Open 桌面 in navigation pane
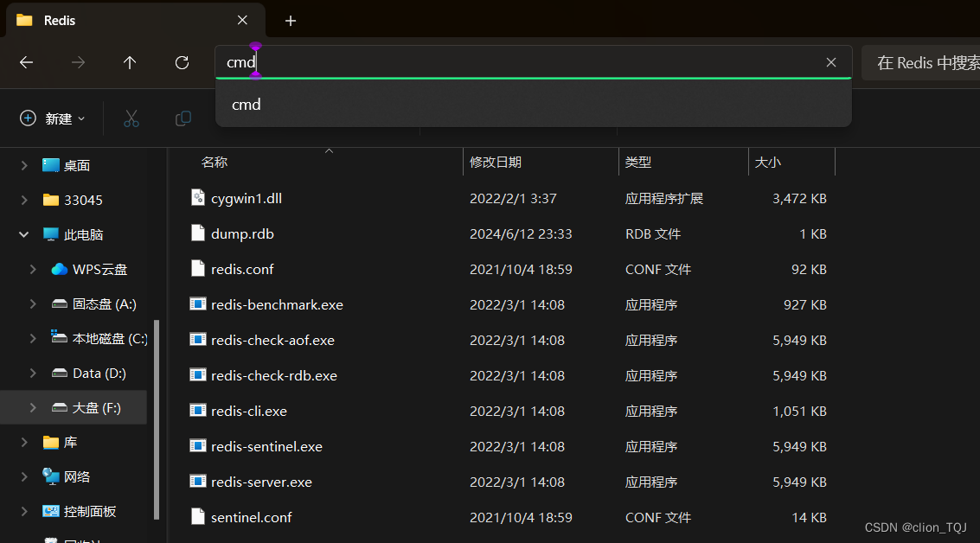This screenshot has width=980, height=543. 67,166
